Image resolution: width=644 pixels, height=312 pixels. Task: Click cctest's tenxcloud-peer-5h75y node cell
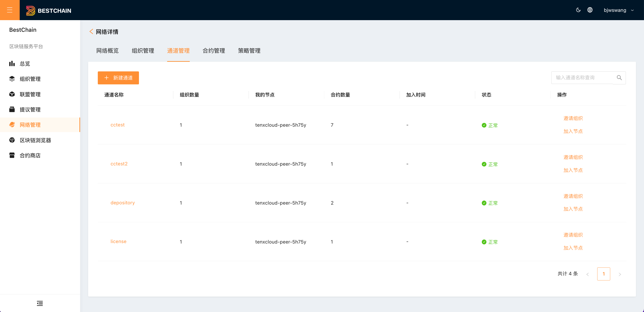281,125
